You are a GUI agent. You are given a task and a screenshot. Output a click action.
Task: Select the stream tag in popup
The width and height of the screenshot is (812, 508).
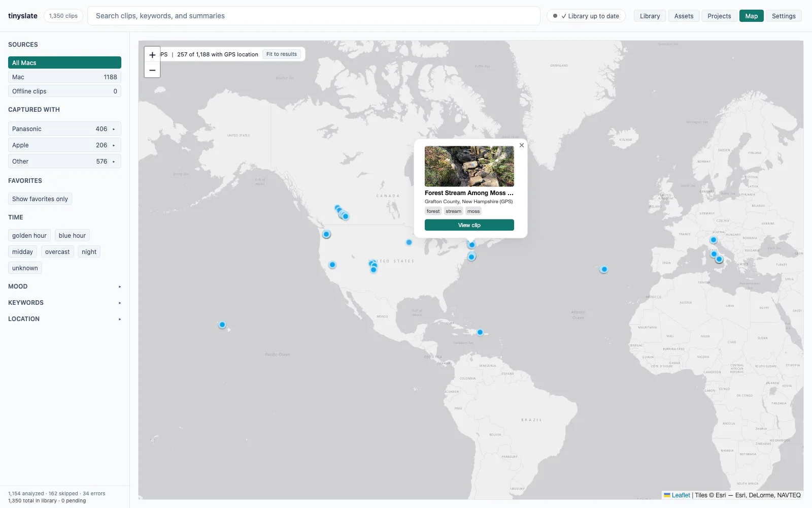tap(454, 211)
